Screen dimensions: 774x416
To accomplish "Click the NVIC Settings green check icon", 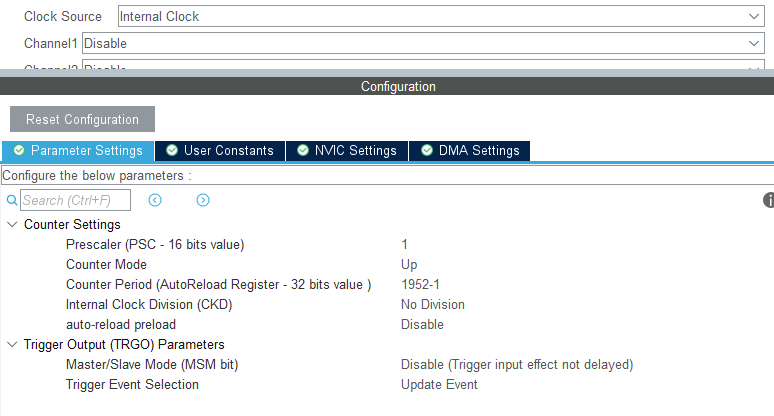I will click(x=302, y=151).
